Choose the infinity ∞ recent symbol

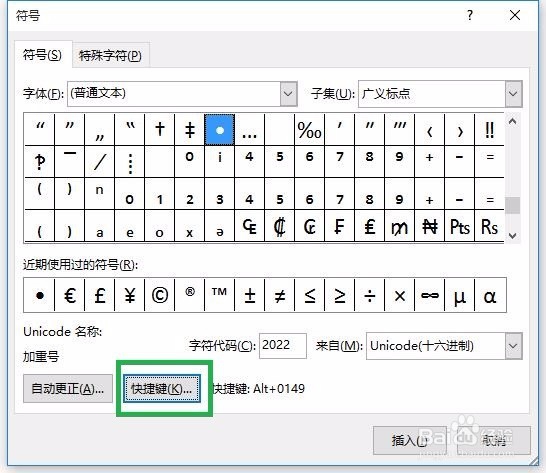pyautogui.click(x=429, y=295)
